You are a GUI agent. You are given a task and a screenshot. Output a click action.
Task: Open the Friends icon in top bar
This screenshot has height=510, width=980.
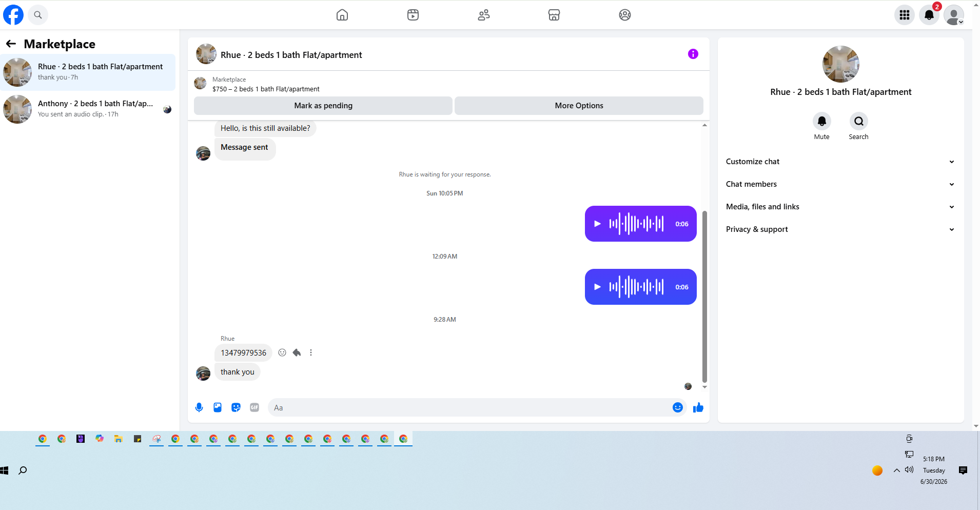point(484,15)
